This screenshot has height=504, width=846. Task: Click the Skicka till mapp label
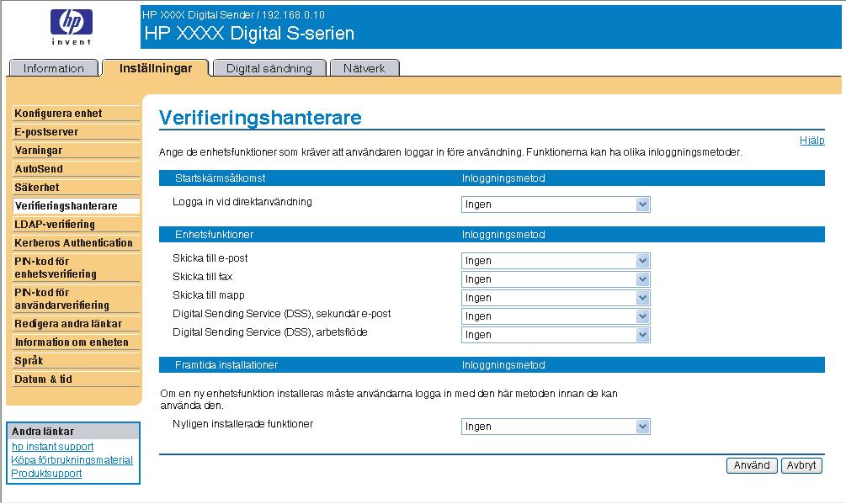tap(208, 295)
